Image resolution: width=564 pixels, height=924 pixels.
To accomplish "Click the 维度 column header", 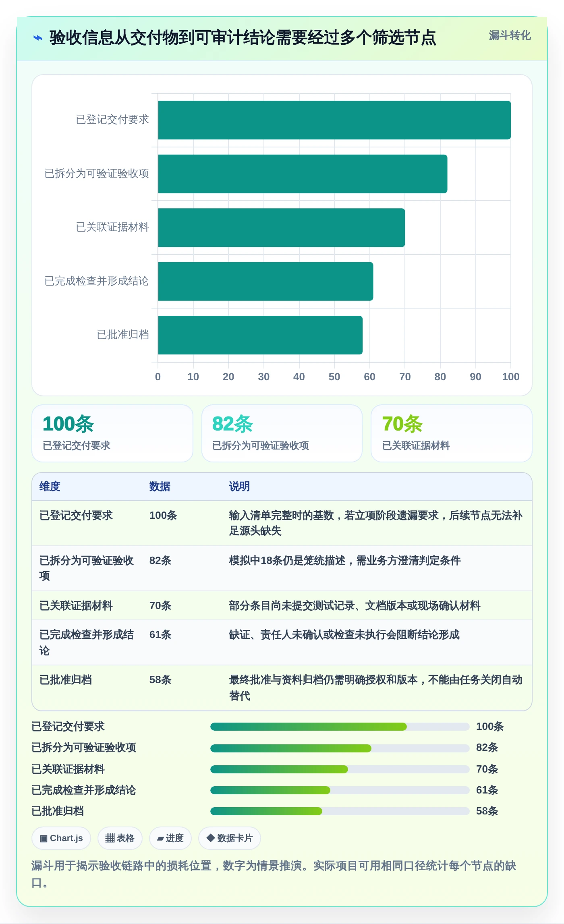I will tap(50, 486).
